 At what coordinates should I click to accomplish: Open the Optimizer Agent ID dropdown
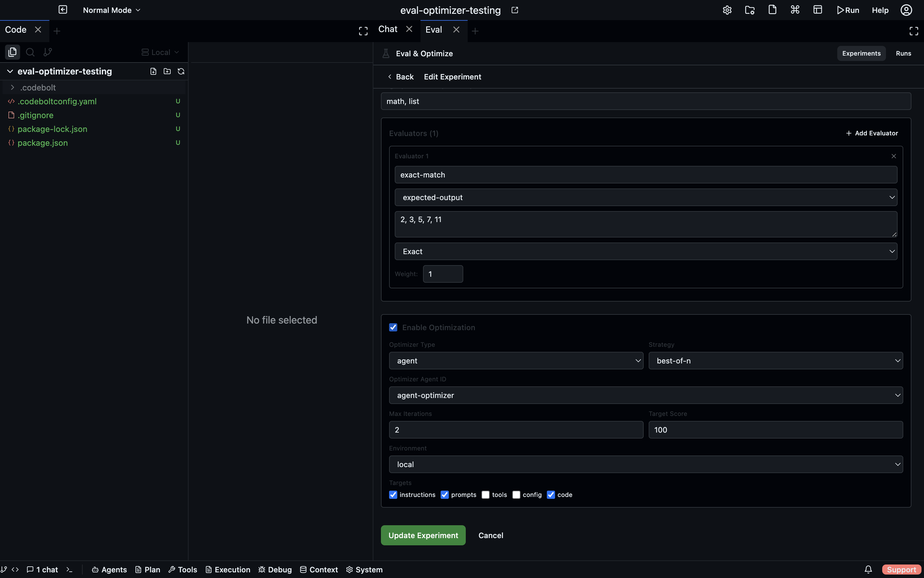(x=646, y=395)
